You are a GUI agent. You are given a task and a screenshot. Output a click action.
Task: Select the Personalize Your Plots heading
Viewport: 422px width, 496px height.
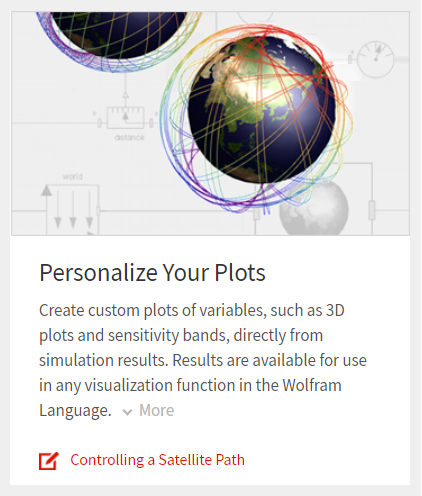[152, 273]
